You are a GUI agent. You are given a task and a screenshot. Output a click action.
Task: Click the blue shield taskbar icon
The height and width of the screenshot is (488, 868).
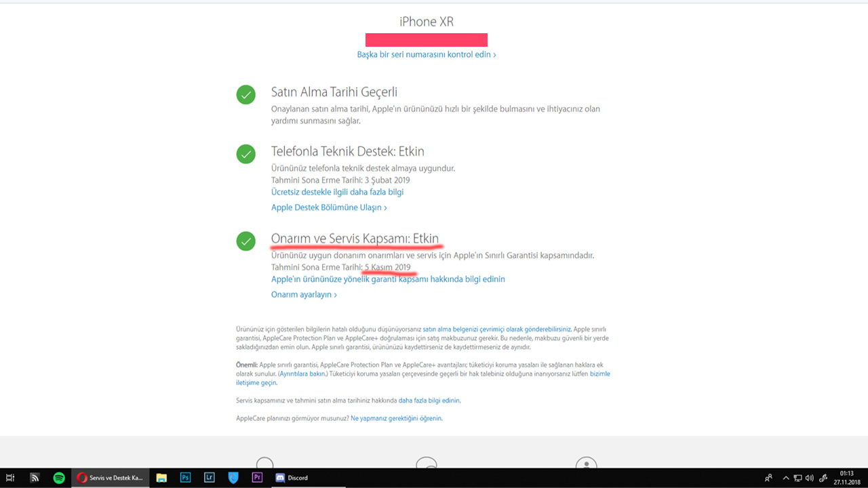coord(233,478)
